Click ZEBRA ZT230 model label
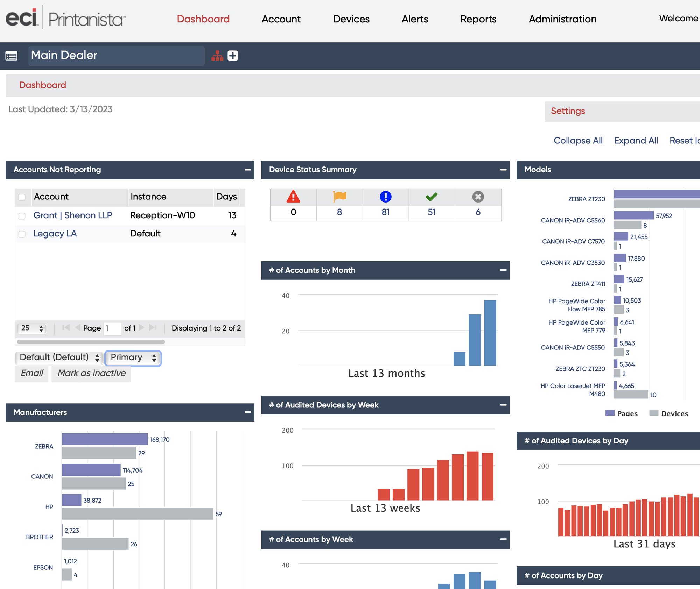 586,199
